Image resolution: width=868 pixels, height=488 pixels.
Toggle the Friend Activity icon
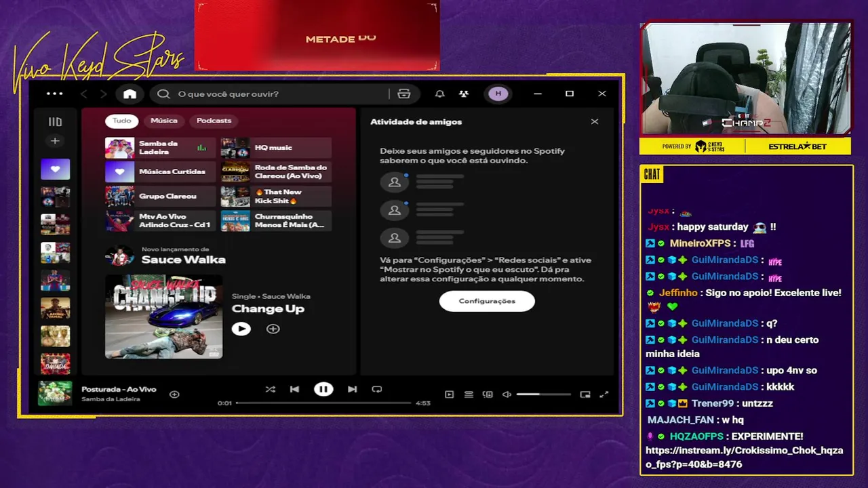click(x=464, y=94)
